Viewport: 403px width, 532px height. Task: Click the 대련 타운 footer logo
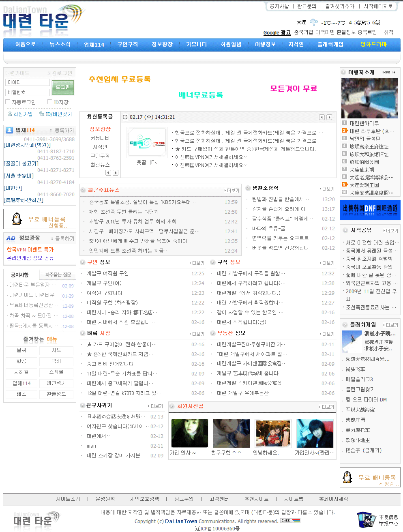tap(36, 520)
